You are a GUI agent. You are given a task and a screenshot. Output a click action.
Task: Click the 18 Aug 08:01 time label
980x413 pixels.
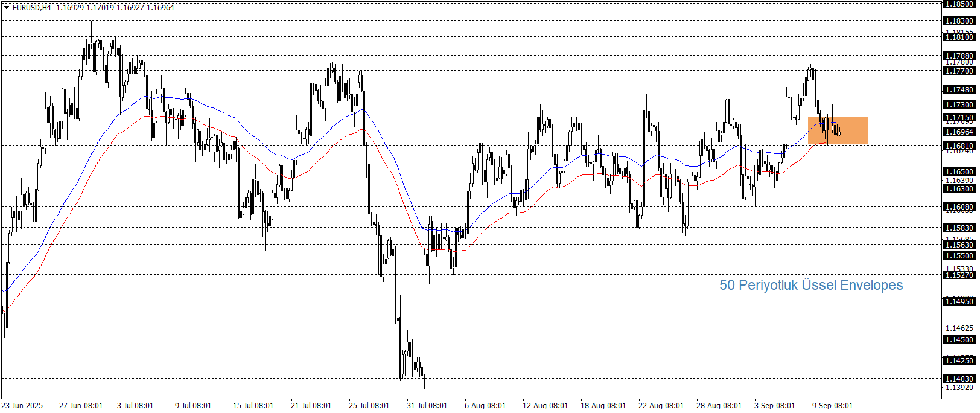coord(603,405)
